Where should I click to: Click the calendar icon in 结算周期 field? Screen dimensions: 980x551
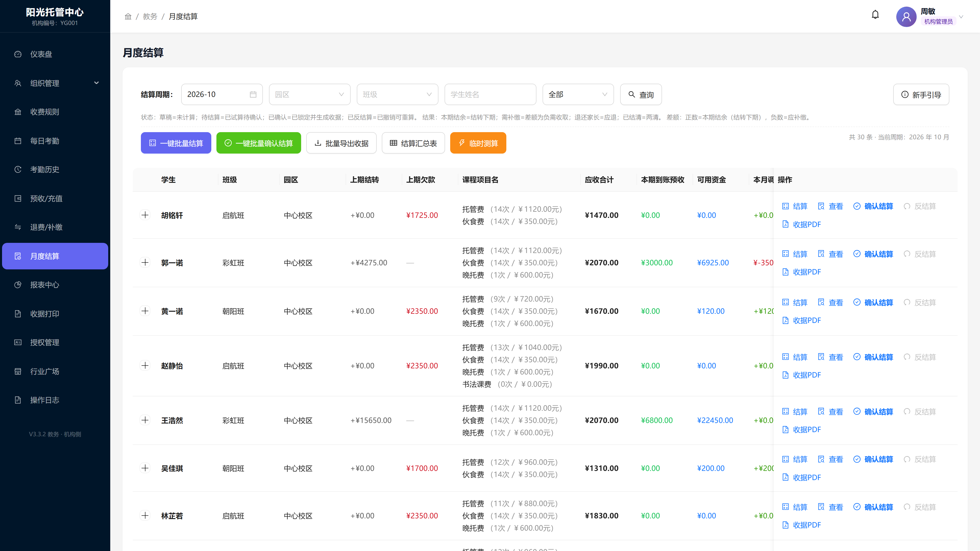[253, 94]
